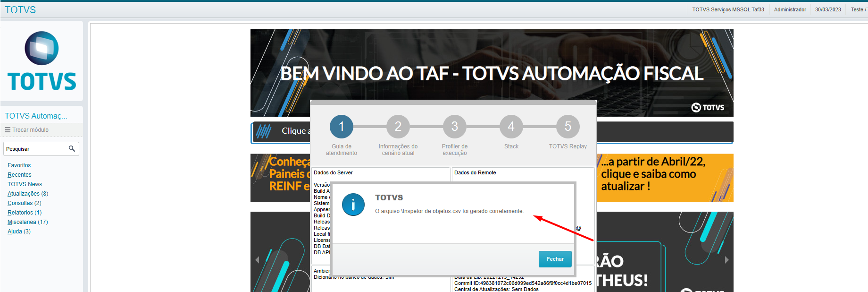This screenshot has height=292, width=868.
Task: Select step 3 Profiler de execução
Action: tap(455, 127)
